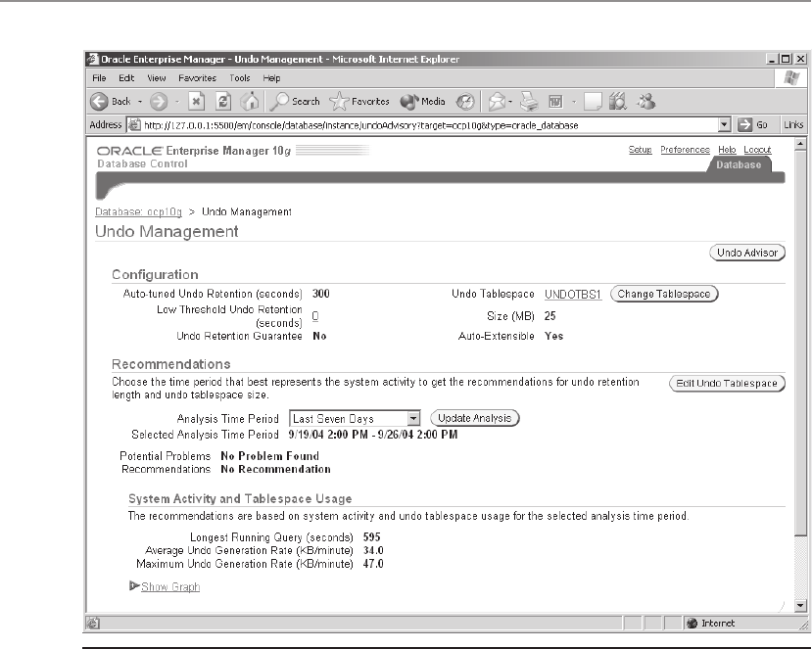Open the Preferences link

pos(685,150)
